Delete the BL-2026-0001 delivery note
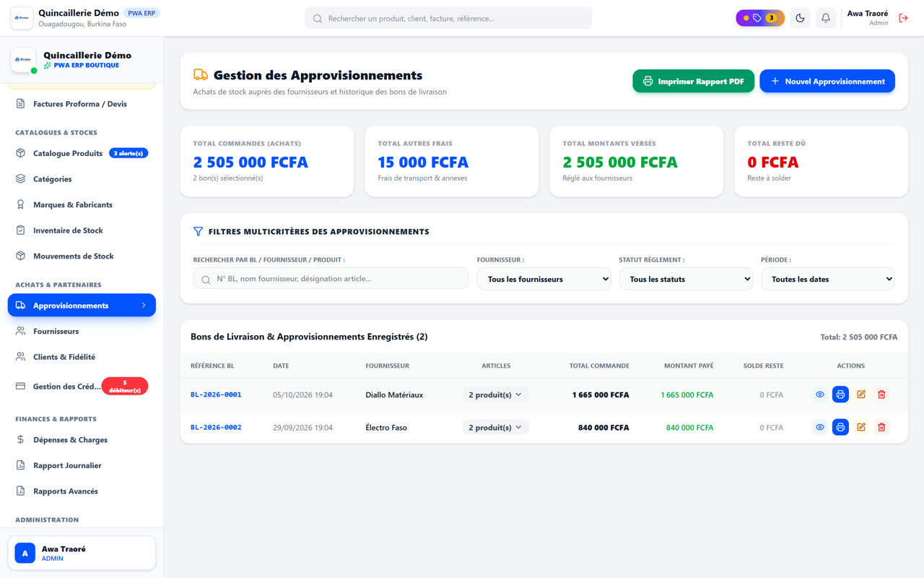The image size is (924, 578). [x=881, y=394]
